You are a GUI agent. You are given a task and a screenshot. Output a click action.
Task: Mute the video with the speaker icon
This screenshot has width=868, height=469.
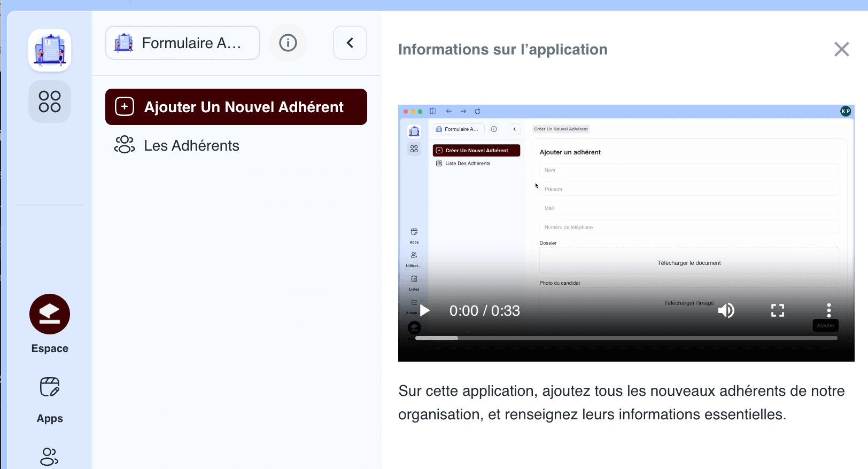[x=726, y=310]
